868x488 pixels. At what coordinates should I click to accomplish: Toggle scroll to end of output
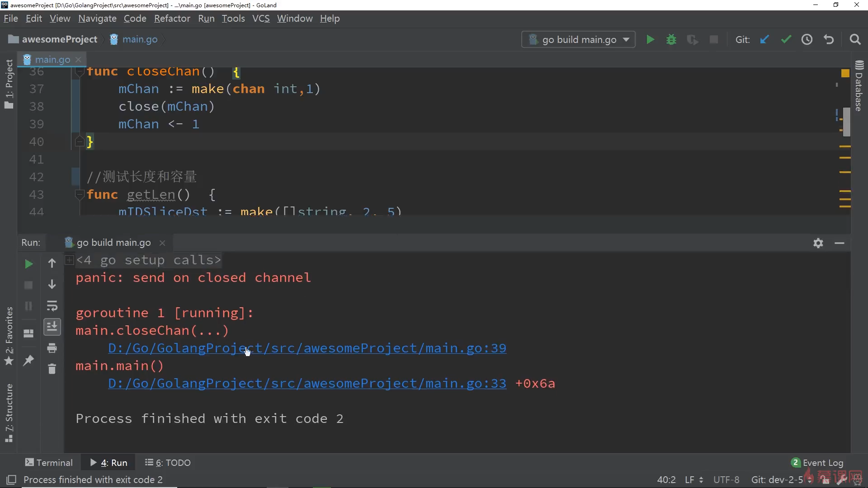[x=52, y=327]
